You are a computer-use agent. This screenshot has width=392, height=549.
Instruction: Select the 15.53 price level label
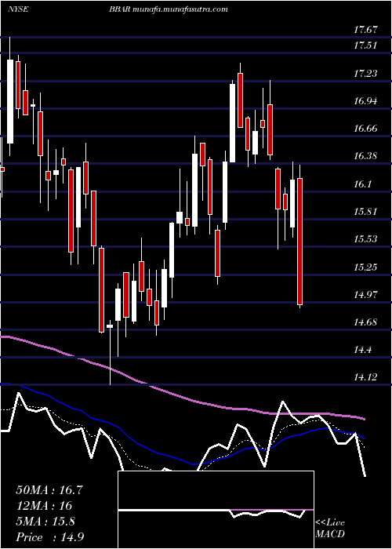tap(365, 239)
